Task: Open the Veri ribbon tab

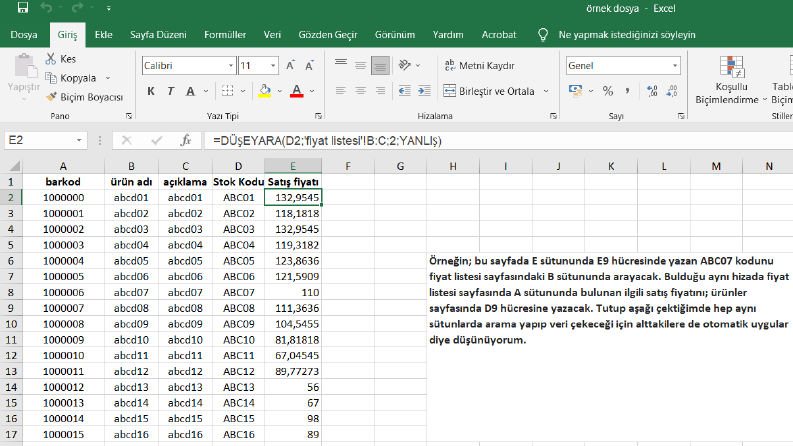Action: pyautogui.click(x=272, y=35)
